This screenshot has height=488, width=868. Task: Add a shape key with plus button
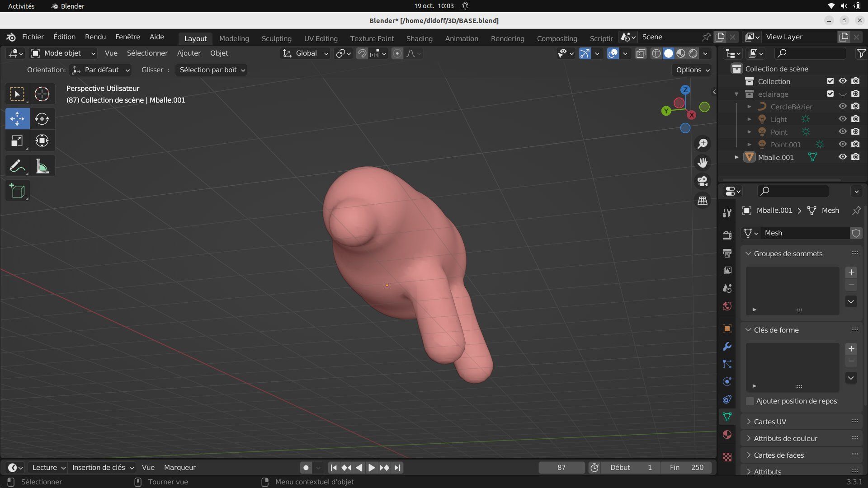[851, 349]
